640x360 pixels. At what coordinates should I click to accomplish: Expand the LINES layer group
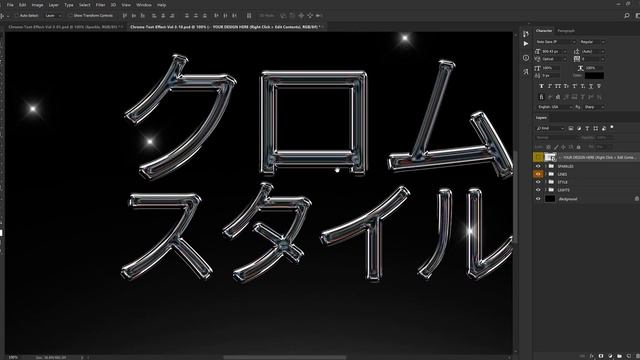[546, 174]
